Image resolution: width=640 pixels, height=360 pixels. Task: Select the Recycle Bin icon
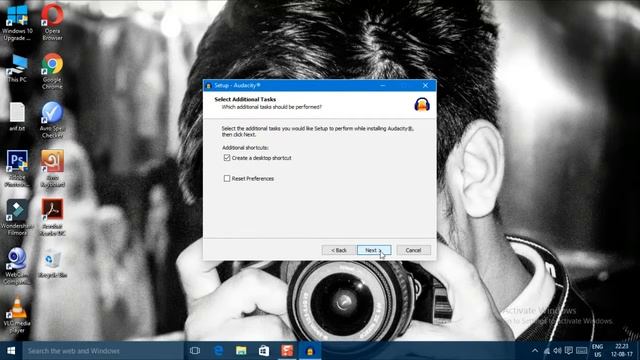pyautogui.click(x=52, y=263)
